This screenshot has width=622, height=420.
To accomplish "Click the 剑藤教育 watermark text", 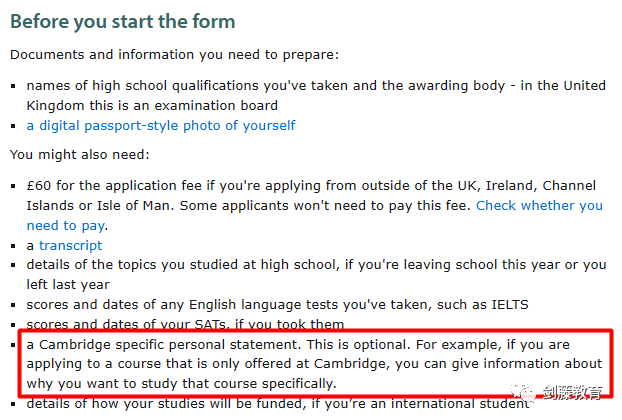I will tap(572, 392).
